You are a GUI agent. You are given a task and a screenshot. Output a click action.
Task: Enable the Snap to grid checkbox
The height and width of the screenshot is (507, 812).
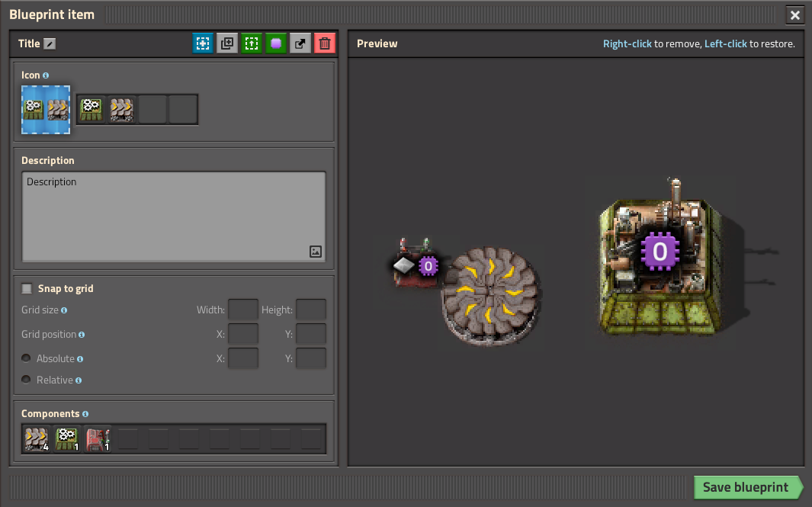[27, 288]
